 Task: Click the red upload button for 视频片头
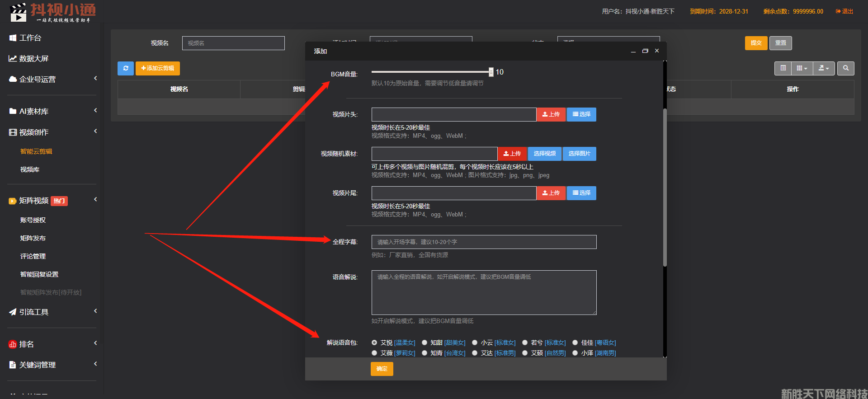[551, 115]
